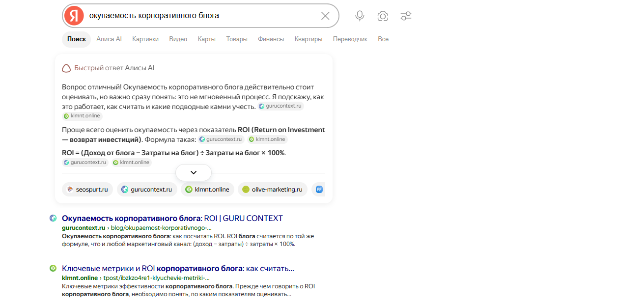The width and height of the screenshot is (644, 306).
Task: Click the partially visible PF source chip
Action: pos(318,190)
